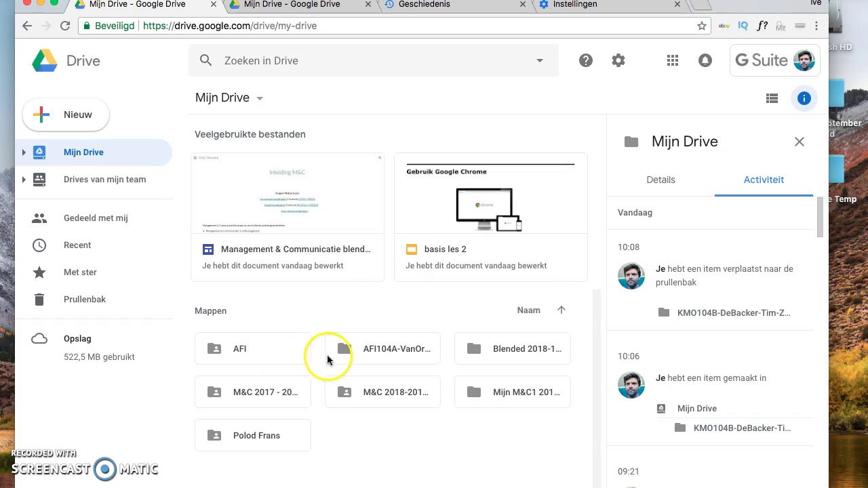Select the M&C 2017 - 20... folder

[253, 392]
